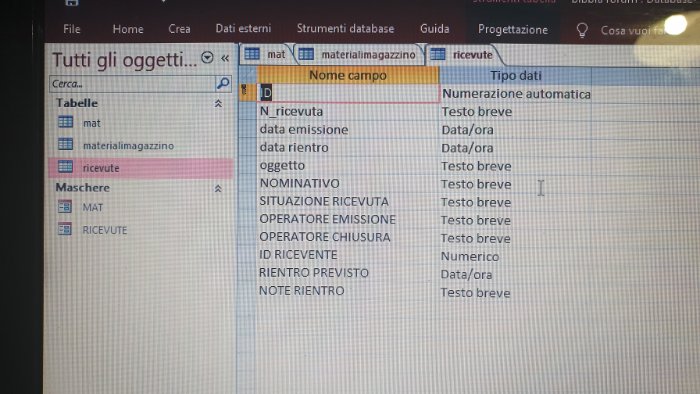The image size is (700, 394).
Task: Open the Strumenti database ribbon tab
Action: pos(346,29)
